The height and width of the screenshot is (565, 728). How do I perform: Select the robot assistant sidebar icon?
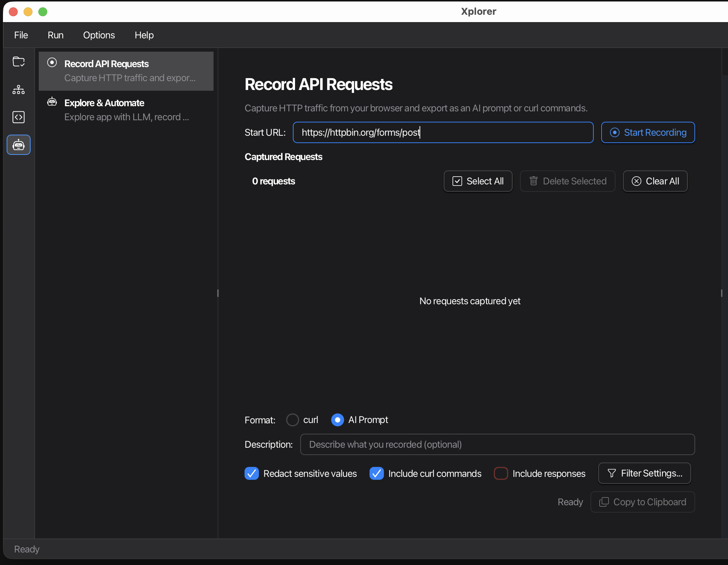point(18,145)
